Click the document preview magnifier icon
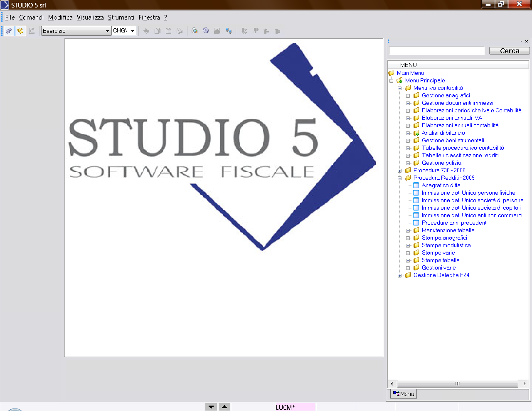 tap(32, 31)
